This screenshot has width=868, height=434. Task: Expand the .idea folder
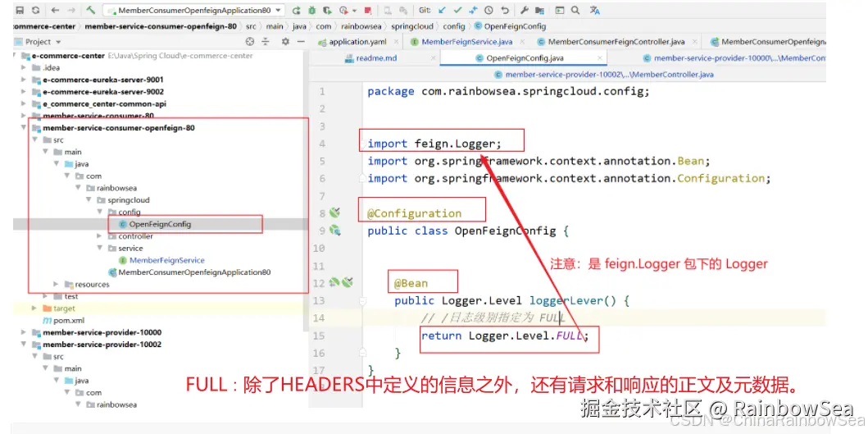24,67
